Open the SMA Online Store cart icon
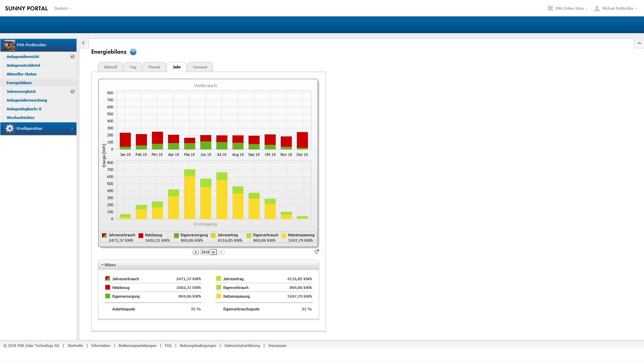The height and width of the screenshot is (362, 644). 550,8
